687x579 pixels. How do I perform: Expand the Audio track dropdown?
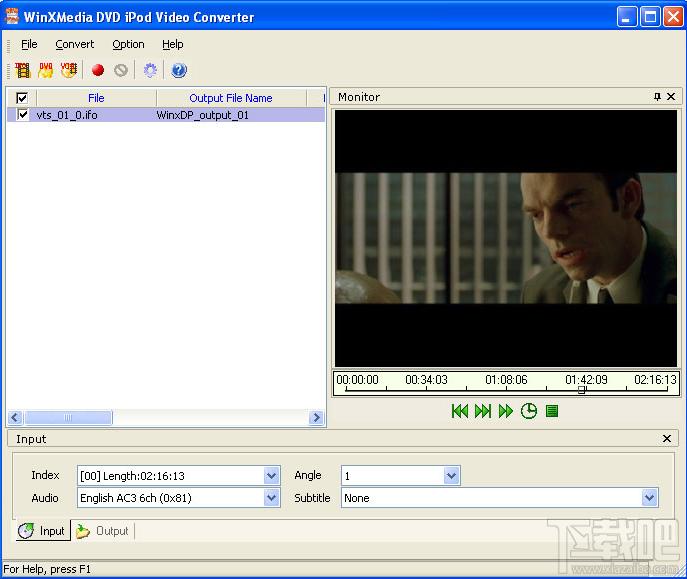point(272,498)
